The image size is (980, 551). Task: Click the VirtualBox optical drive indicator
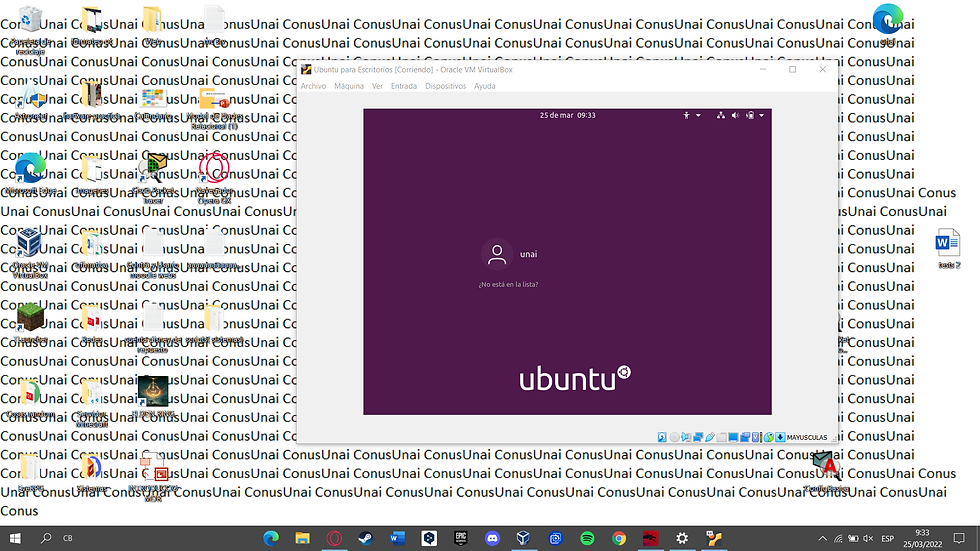pyautogui.click(x=674, y=437)
